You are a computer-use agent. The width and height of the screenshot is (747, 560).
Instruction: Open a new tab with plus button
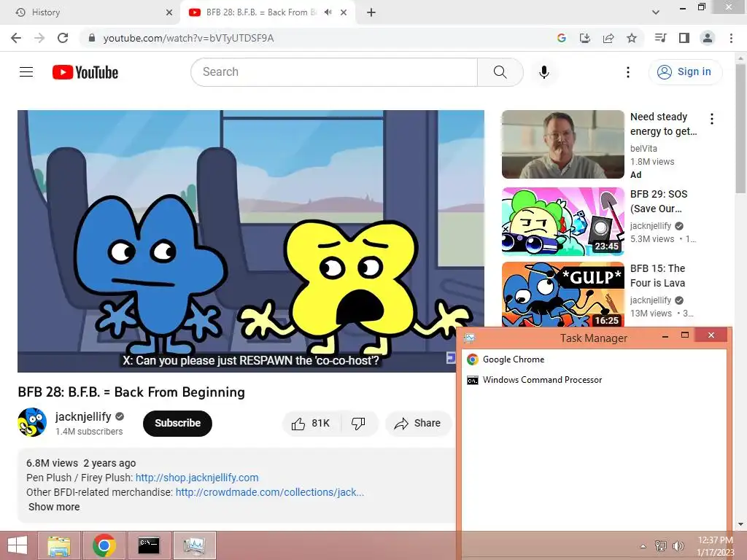click(x=371, y=12)
